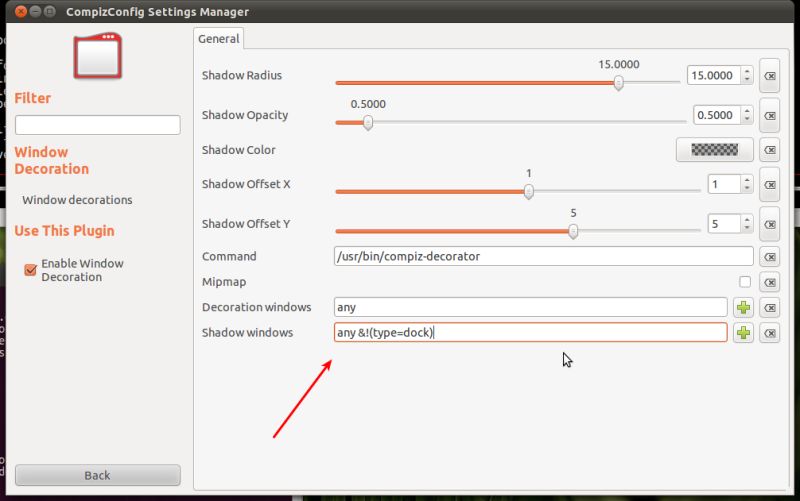Click Shadow Opacity value box 0.5000
The image size is (800, 501).
coord(717,115)
